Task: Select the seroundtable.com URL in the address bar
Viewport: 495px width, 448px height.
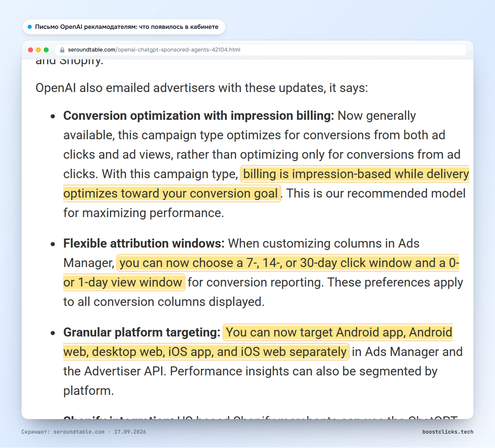Action: 154,50
